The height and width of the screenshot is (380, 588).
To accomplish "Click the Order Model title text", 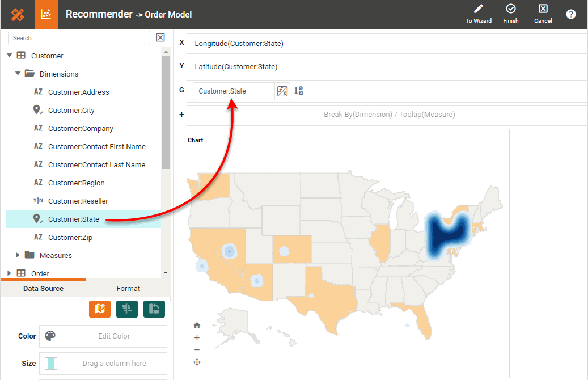I will [168, 15].
